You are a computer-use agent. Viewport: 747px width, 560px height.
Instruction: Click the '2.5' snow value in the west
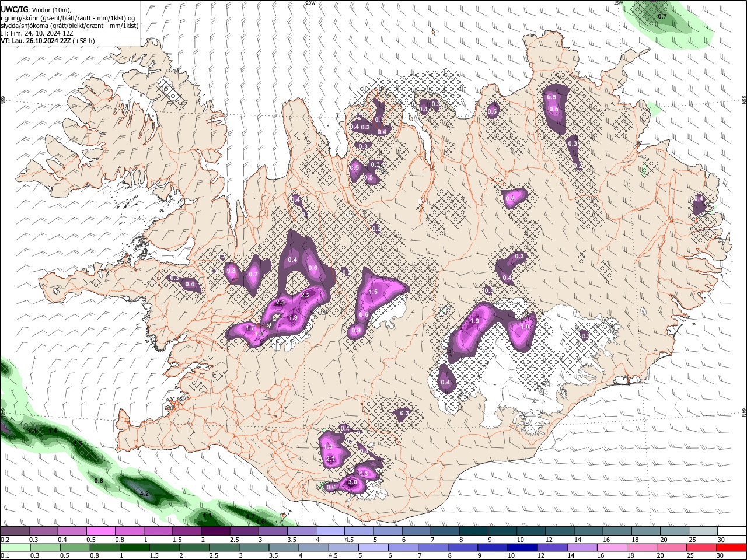(280, 303)
